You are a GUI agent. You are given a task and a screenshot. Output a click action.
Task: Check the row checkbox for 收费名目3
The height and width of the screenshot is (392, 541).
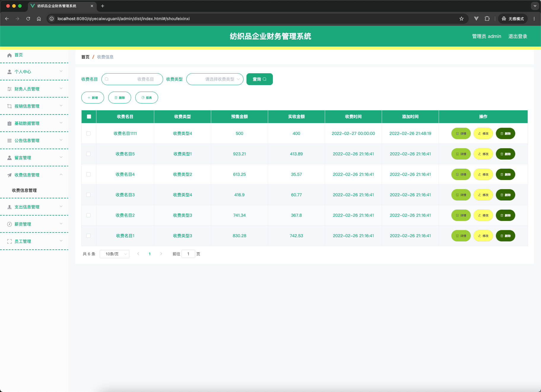click(x=88, y=195)
